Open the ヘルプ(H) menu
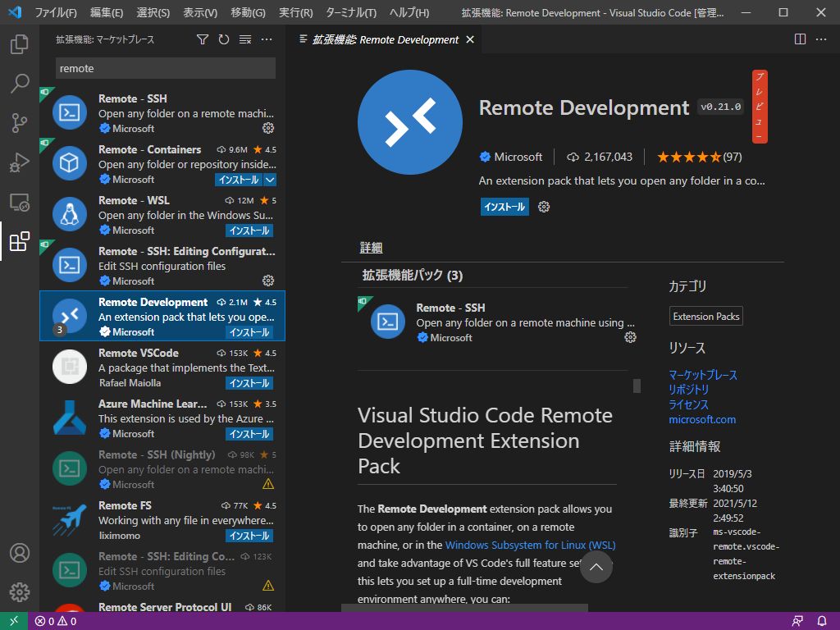Viewport: 840px width, 630px height. (x=409, y=12)
